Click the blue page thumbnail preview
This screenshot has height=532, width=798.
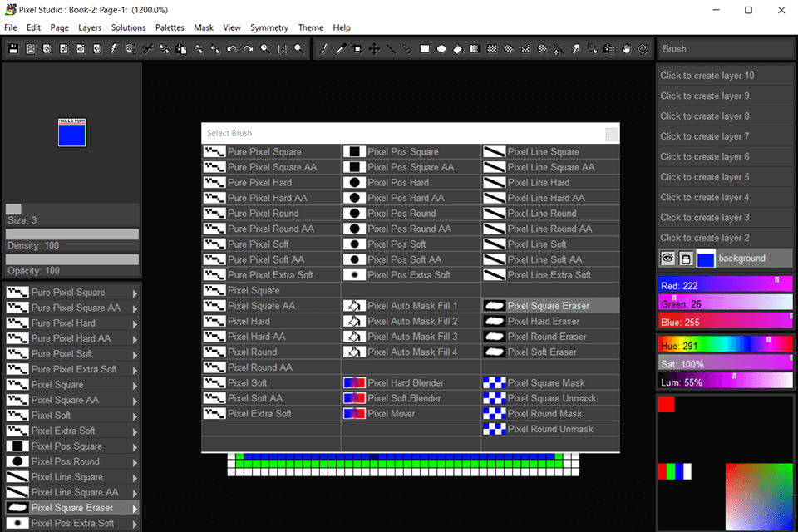[x=71, y=133]
